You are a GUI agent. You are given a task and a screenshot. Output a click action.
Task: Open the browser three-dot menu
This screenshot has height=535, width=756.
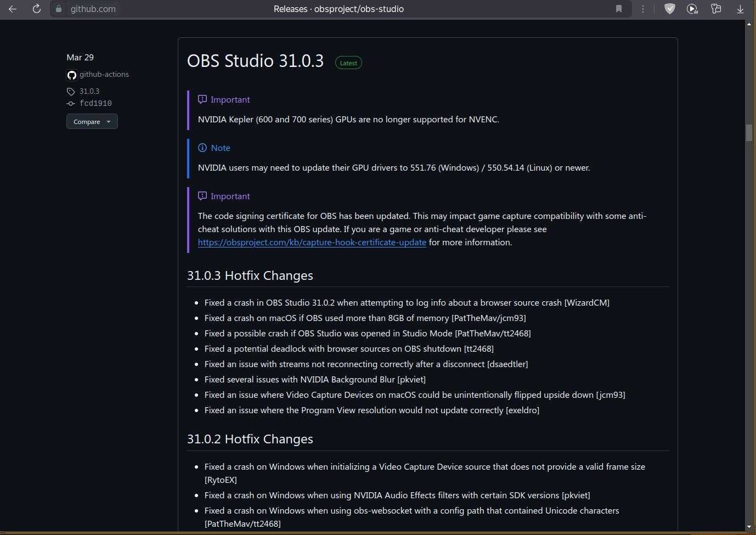click(643, 9)
